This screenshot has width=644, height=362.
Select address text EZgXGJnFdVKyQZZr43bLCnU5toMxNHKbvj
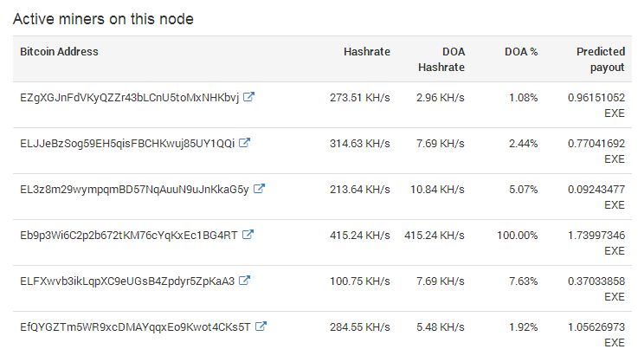(129, 98)
